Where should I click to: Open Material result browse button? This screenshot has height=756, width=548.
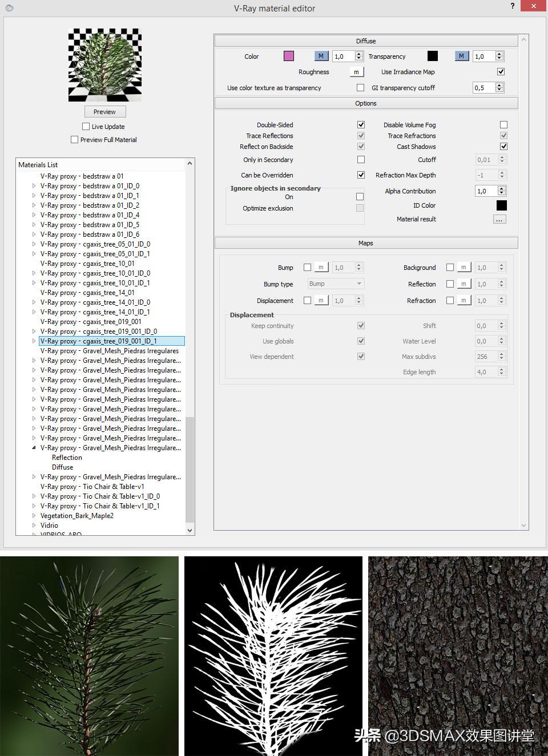499,219
